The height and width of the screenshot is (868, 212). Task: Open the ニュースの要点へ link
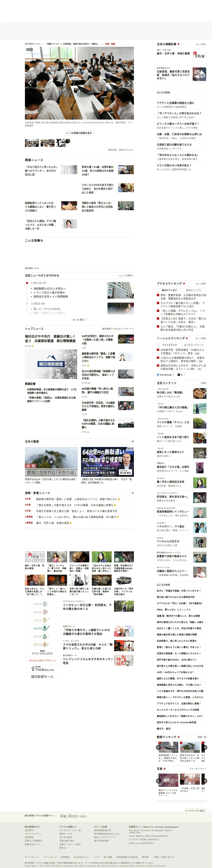(x=126, y=276)
